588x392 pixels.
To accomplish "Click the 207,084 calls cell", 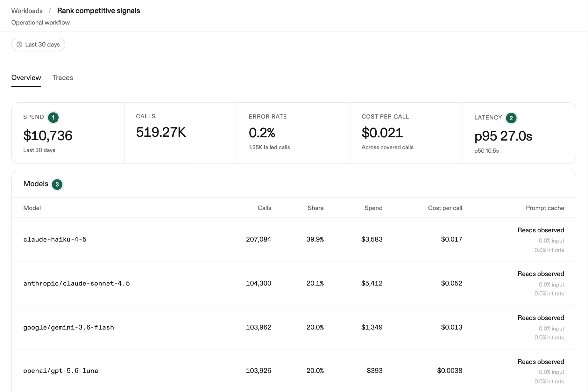I will pyautogui.click(x=259, y=239).
